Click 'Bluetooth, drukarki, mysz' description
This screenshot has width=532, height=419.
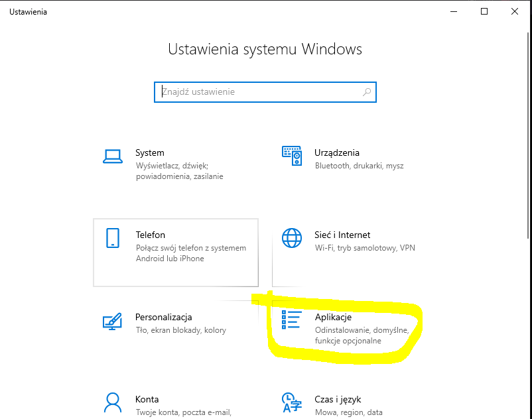tap(360, 166)
